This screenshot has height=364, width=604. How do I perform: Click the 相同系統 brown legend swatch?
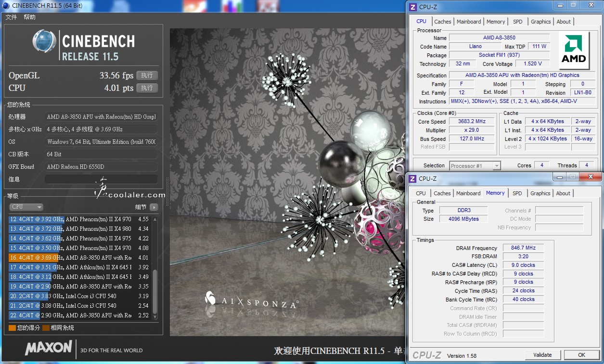tap(46, 328)
